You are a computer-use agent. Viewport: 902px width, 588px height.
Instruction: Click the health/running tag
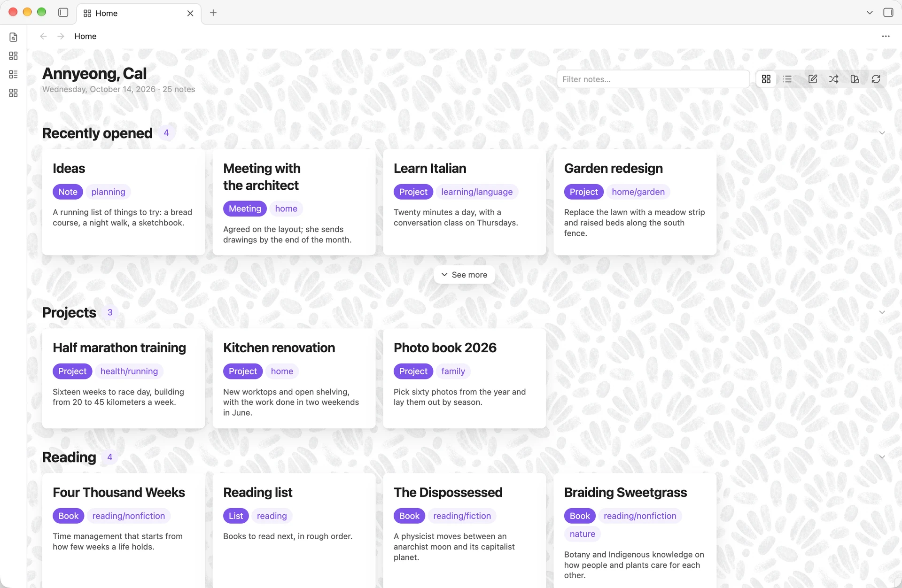(x=129, y=371)
